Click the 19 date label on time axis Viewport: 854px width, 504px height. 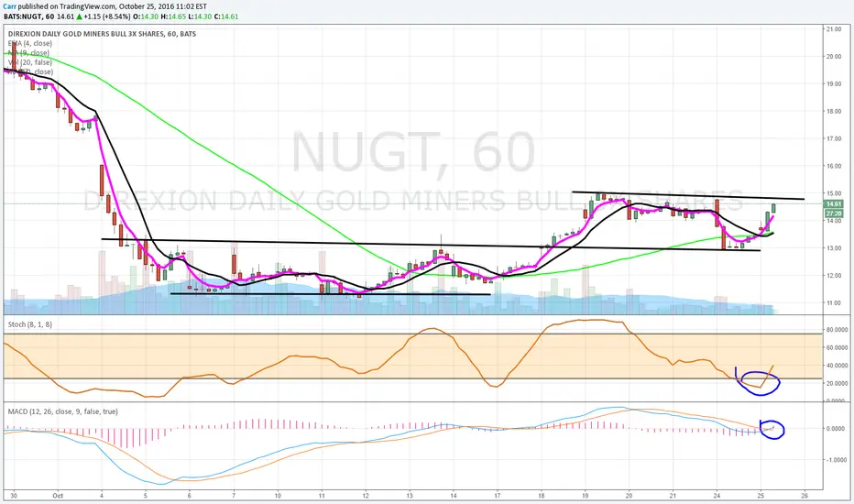pyautogui.click(x=586, y=496)
